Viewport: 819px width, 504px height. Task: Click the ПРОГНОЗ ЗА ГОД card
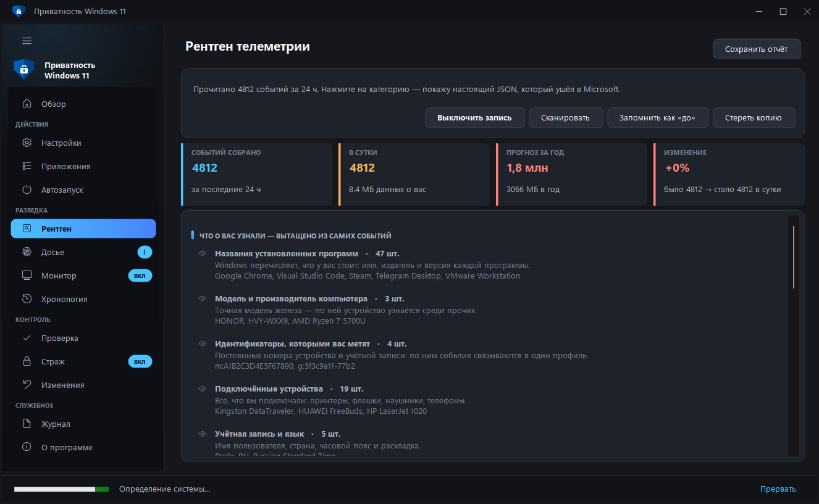(571, 174)
